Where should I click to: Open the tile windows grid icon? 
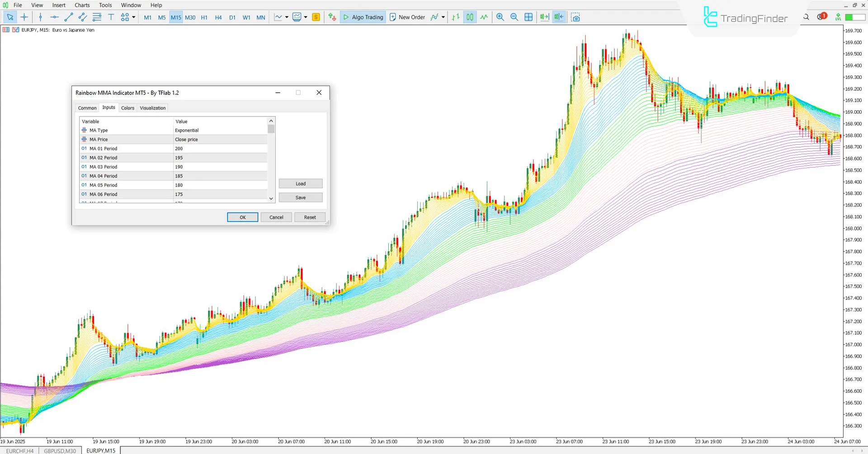(x=528, y=17)
